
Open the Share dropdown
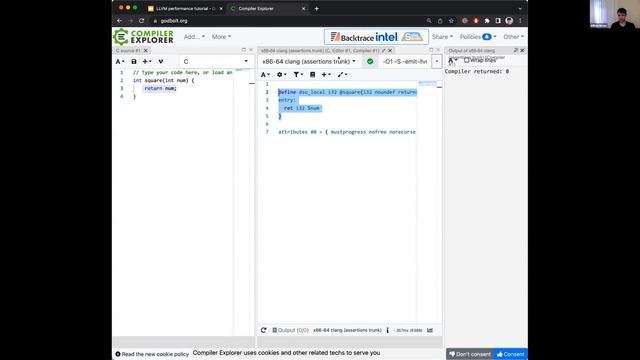pos(442,37)
